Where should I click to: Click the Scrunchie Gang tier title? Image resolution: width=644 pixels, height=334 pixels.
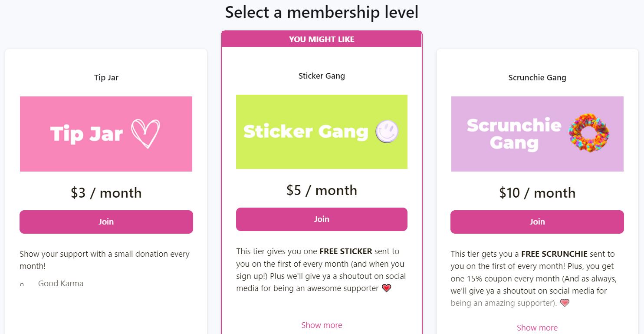pos(537,78)
